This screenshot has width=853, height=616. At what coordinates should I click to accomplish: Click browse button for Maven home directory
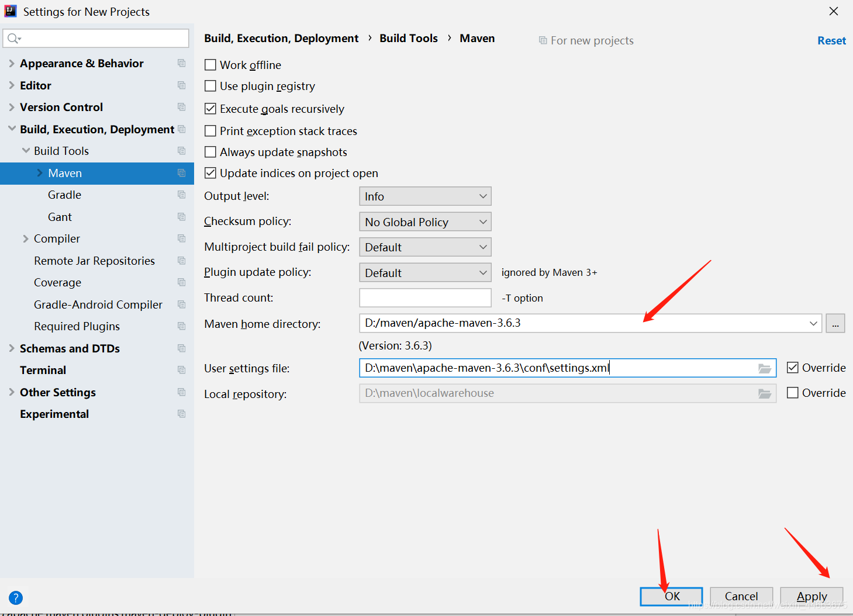[835, 323]
